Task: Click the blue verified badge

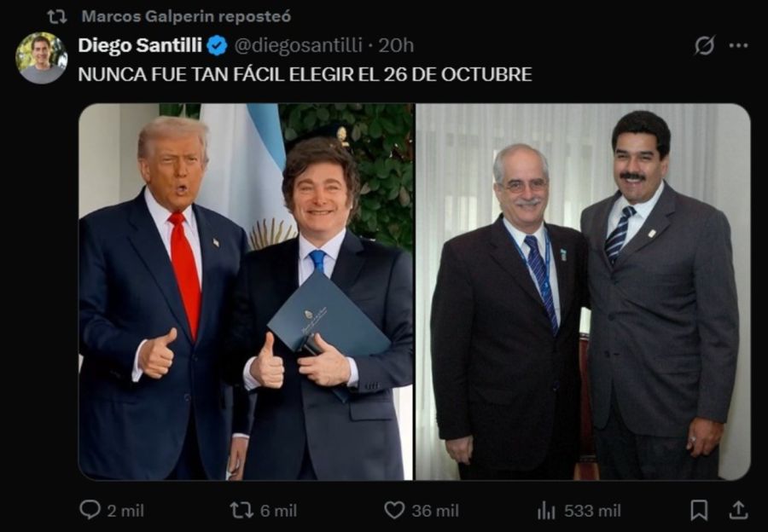Action: tap(218, 45)
